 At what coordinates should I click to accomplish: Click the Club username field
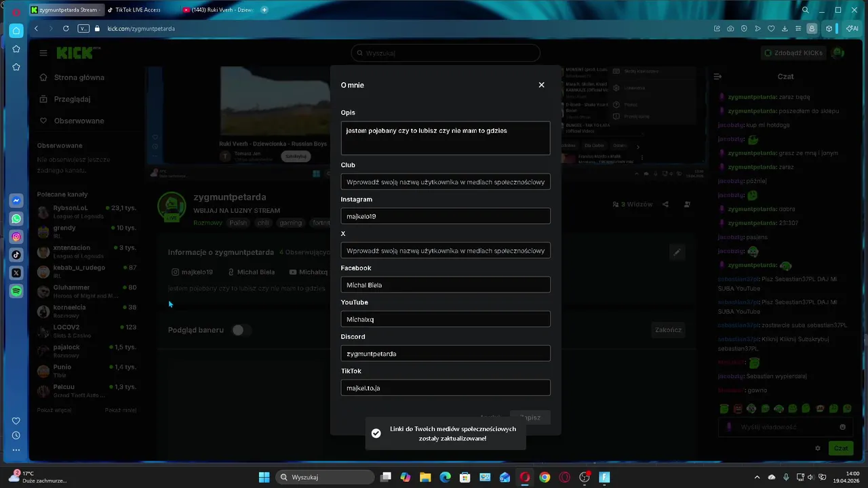(446, 182)
